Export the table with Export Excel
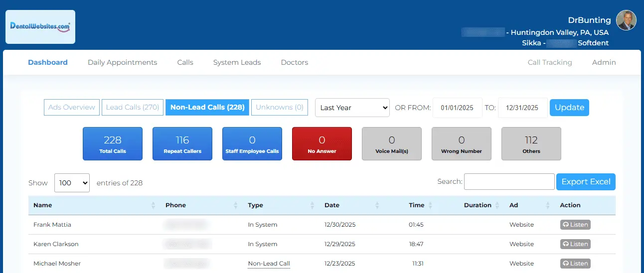Screen dimensions: 644x273 tap(586, 182)
